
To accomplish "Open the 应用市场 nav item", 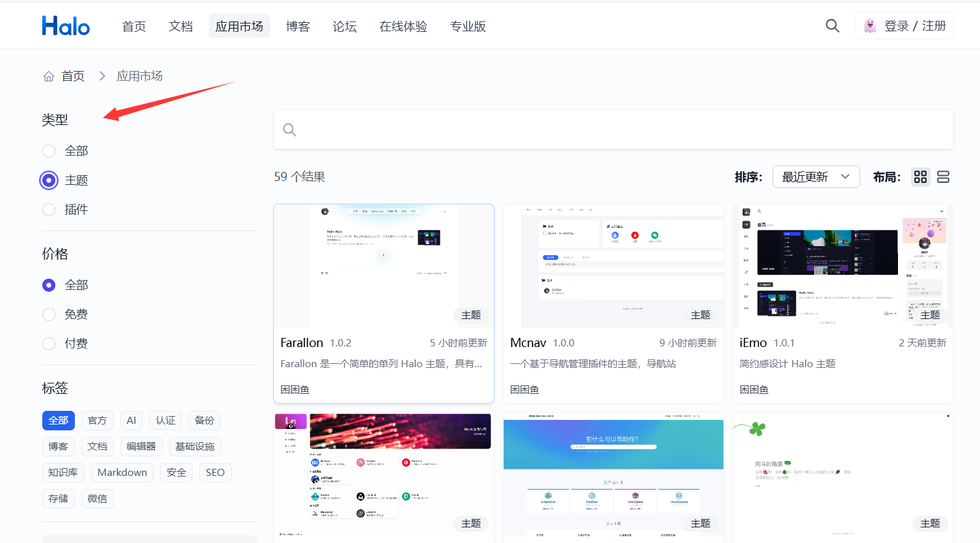I will pos(239,26).
